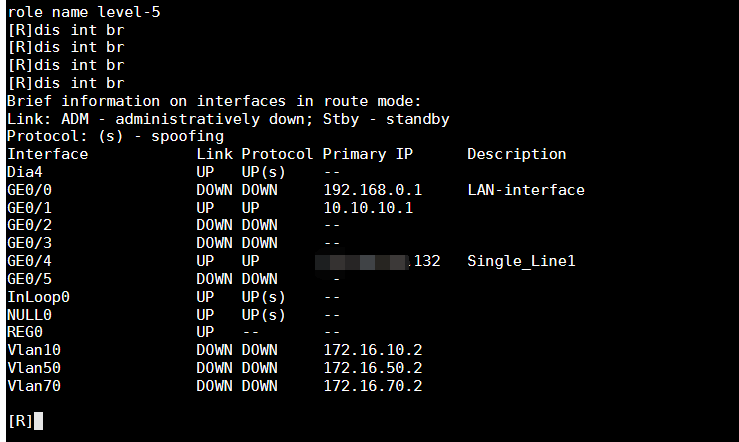Select the IP address 172.16.50.2

[372, 368]
